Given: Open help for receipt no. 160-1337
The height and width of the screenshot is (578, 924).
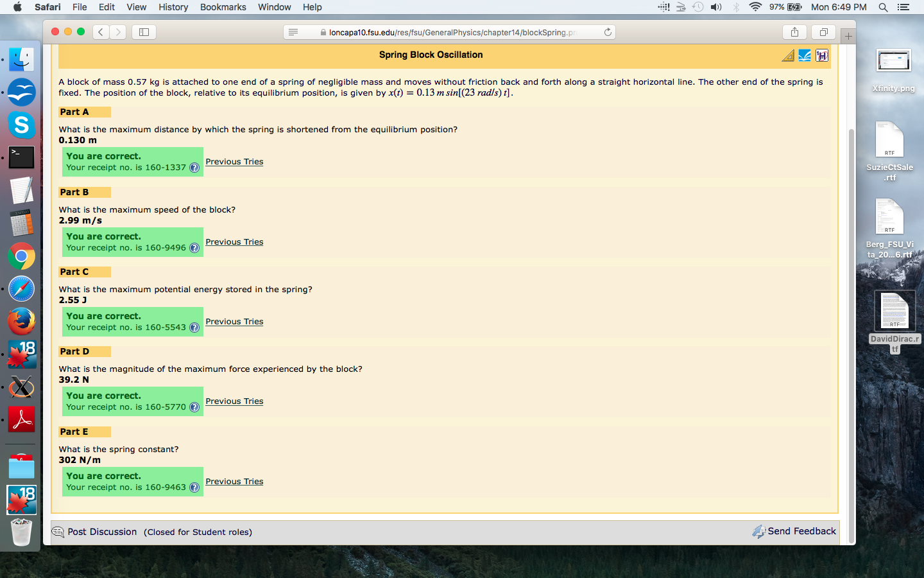Looking at the screenshot, I should [x=194, y=168].
